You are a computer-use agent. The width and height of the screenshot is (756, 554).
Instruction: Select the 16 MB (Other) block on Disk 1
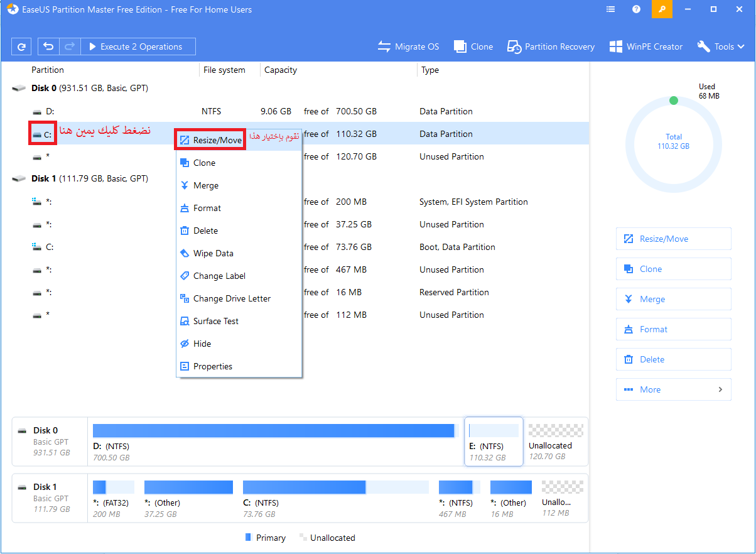(510, 499)
